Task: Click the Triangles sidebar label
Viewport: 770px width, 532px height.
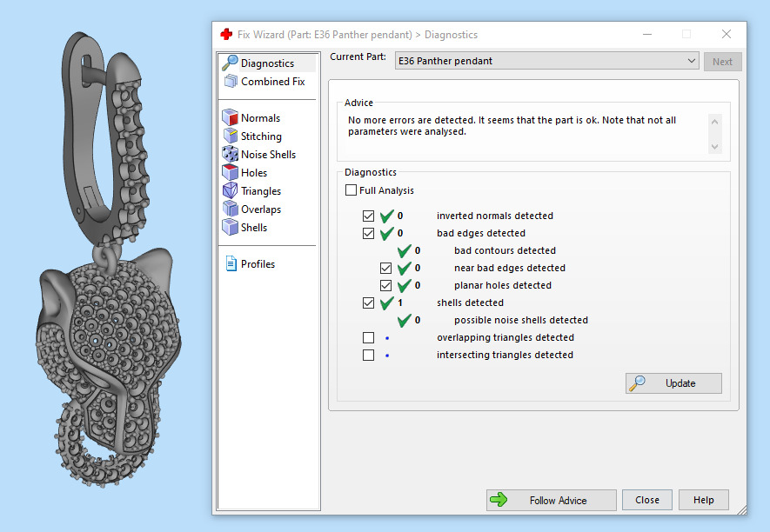Action: [261, 191]
